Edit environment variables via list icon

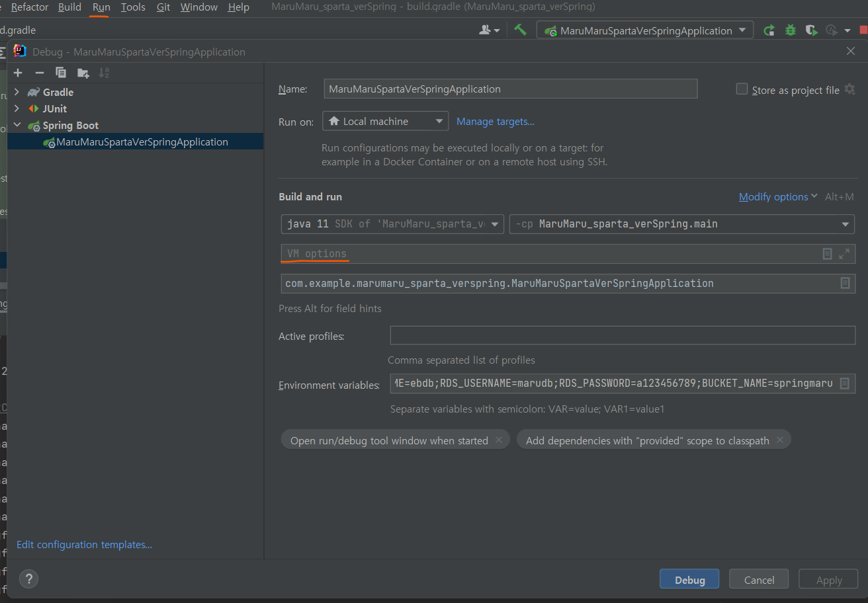point(844,383)
